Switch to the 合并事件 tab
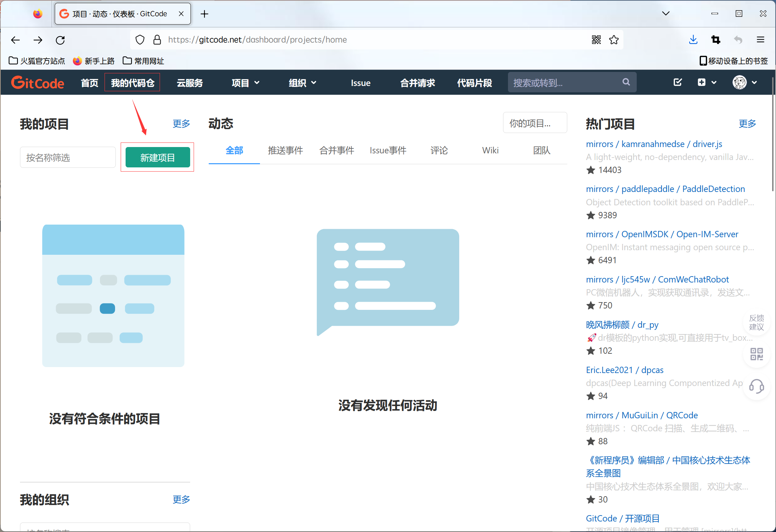 tap(337, 151)
